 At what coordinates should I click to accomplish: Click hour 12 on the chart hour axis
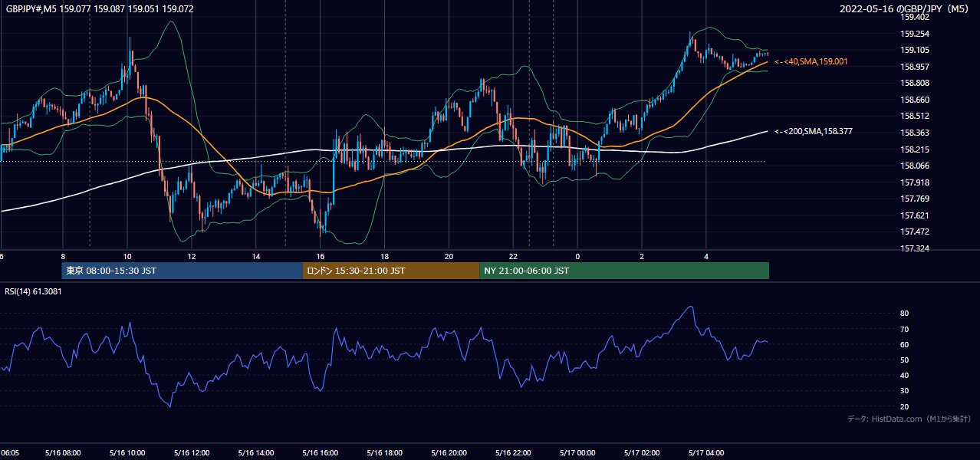(192, 257)
